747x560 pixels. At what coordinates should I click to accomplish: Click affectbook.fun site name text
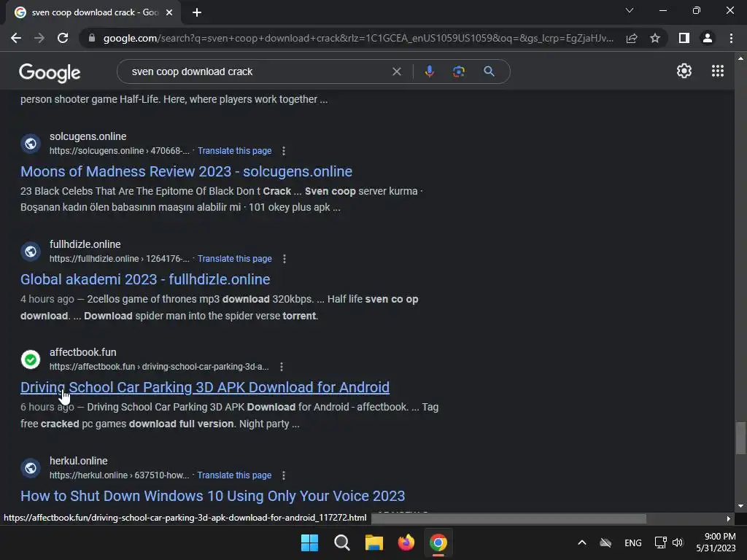point(83,352)
